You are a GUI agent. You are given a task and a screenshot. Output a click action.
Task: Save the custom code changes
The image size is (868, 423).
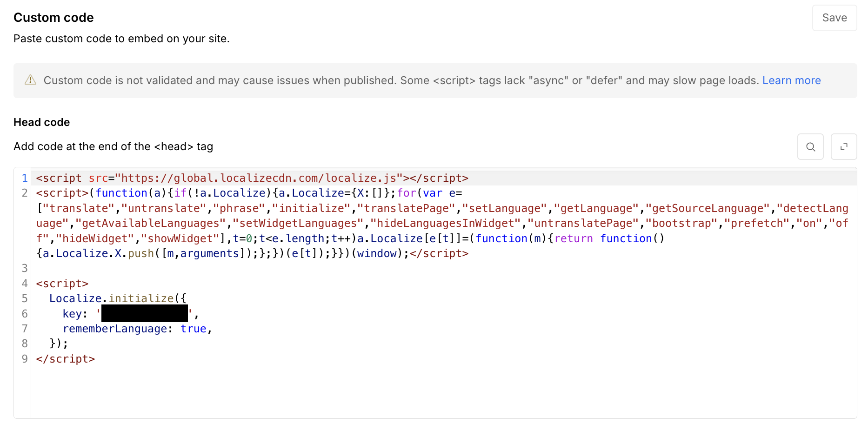pos(835,18)
